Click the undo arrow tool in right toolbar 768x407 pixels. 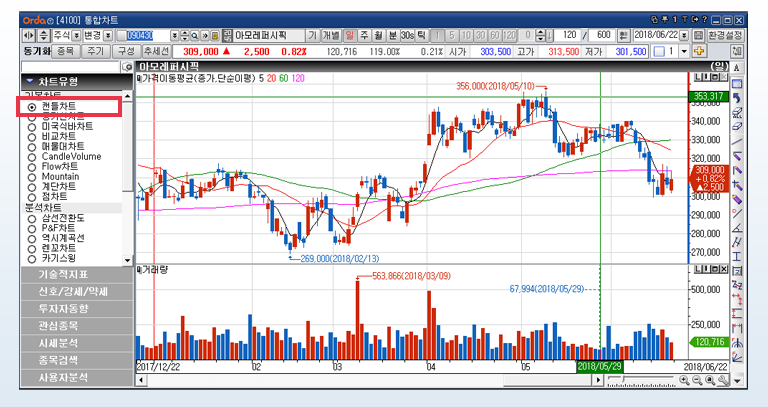[737, 98]
